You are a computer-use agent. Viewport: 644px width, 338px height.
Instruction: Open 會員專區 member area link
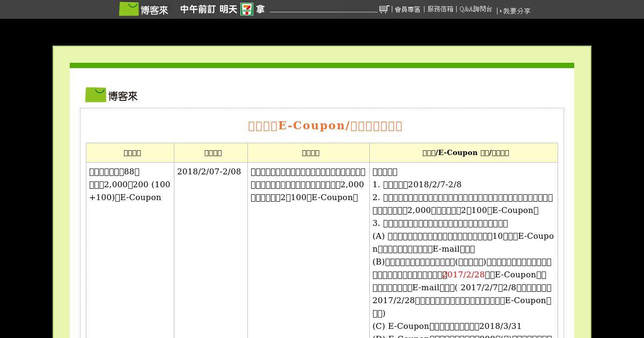click(x=408, y=10)
